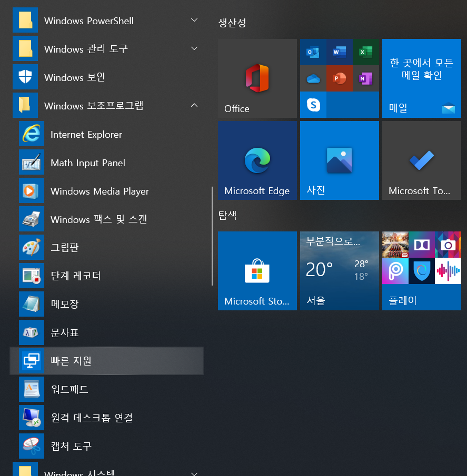This screenshot has width=467, height=476.
Task: Open Windows 보안 shield icon
Action: click(25, 77)
